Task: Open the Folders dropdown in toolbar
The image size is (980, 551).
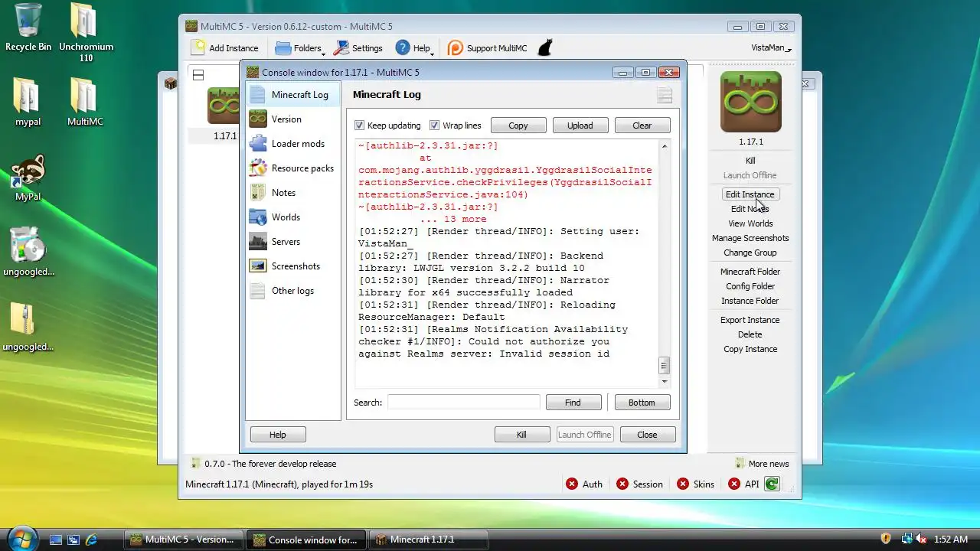Action: click(299, 47)
